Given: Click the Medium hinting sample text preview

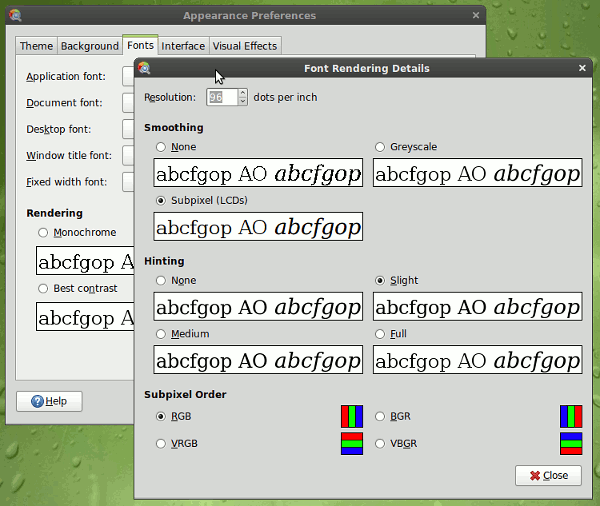Looking at the screenshot, I should point(258,360).
